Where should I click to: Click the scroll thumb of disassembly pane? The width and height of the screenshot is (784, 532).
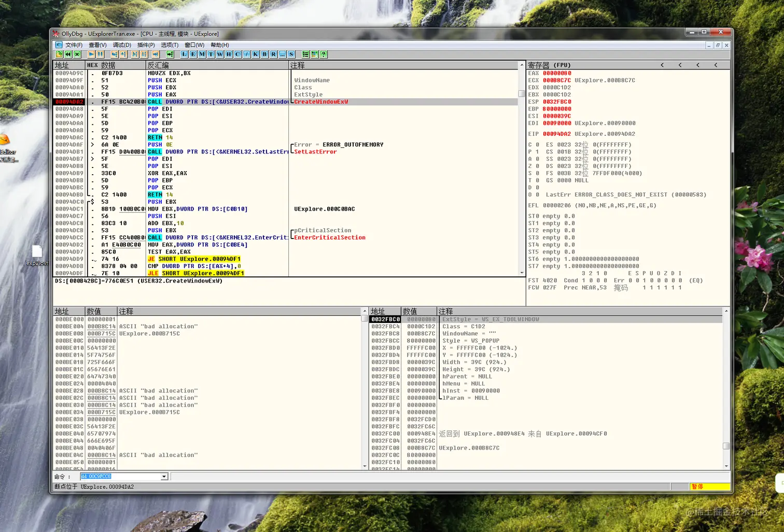(x=522, y=93)
